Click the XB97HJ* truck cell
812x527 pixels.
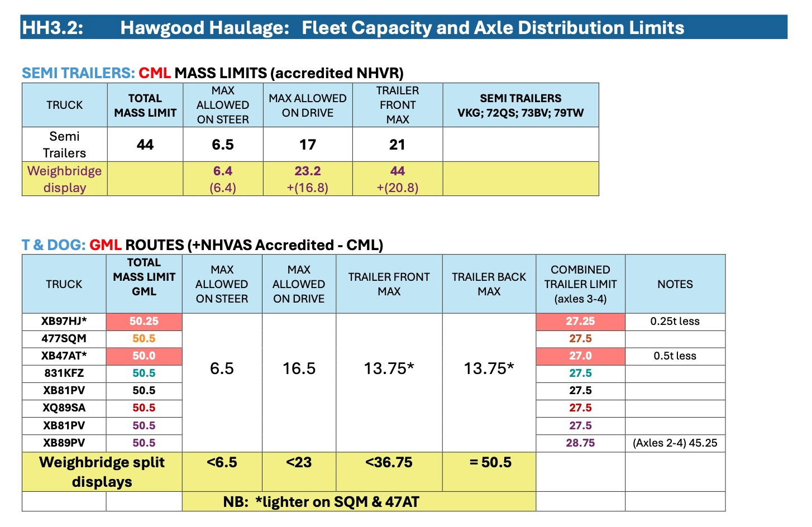point(64,322)
